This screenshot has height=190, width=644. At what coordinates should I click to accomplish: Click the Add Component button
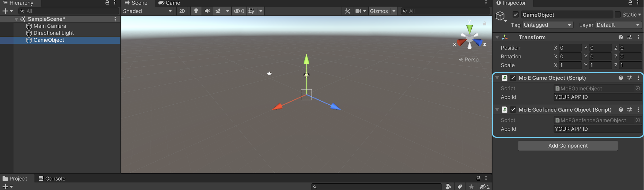tap(568, 146)
